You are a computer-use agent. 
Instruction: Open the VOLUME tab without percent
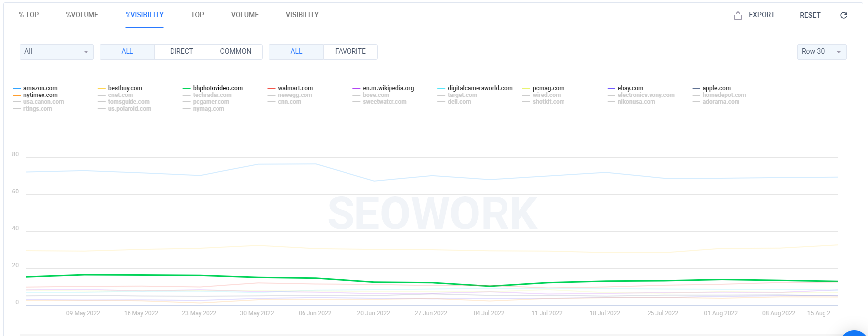coord(245,15)
